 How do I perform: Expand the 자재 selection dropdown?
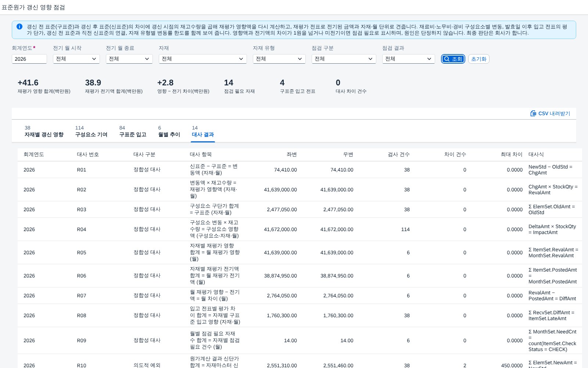tap(203, 59)
